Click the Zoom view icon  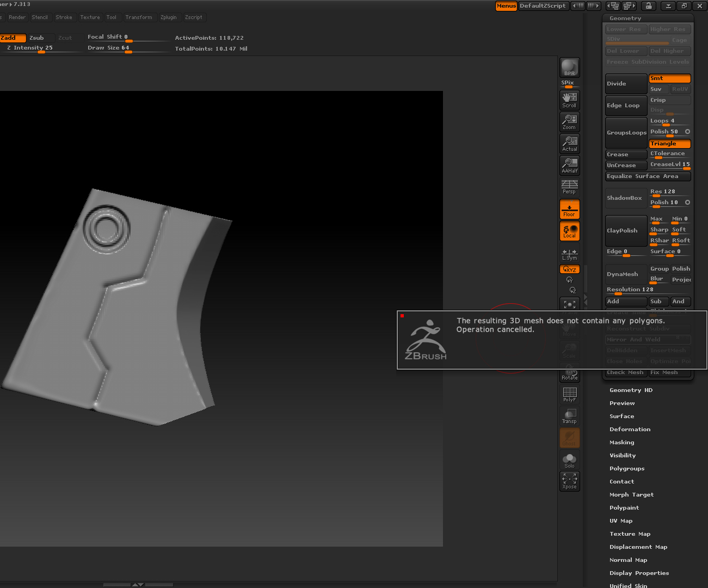[569, 122]
